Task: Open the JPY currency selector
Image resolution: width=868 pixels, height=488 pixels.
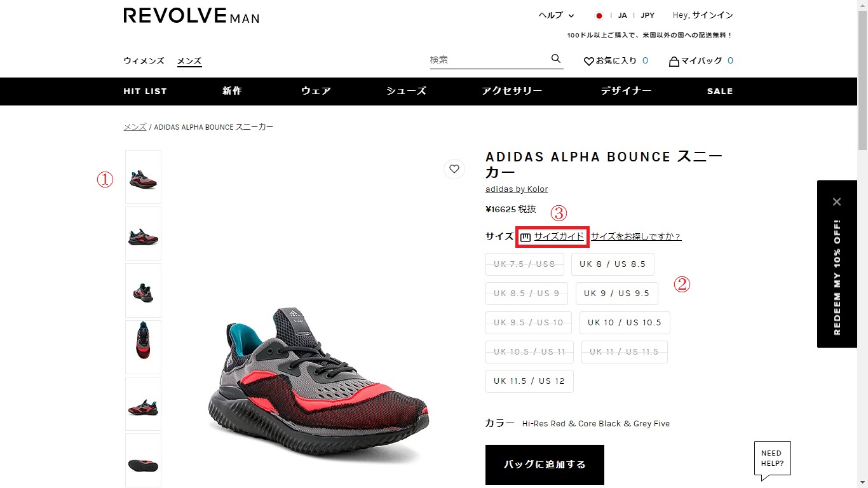Action: [x=648, y=16]
